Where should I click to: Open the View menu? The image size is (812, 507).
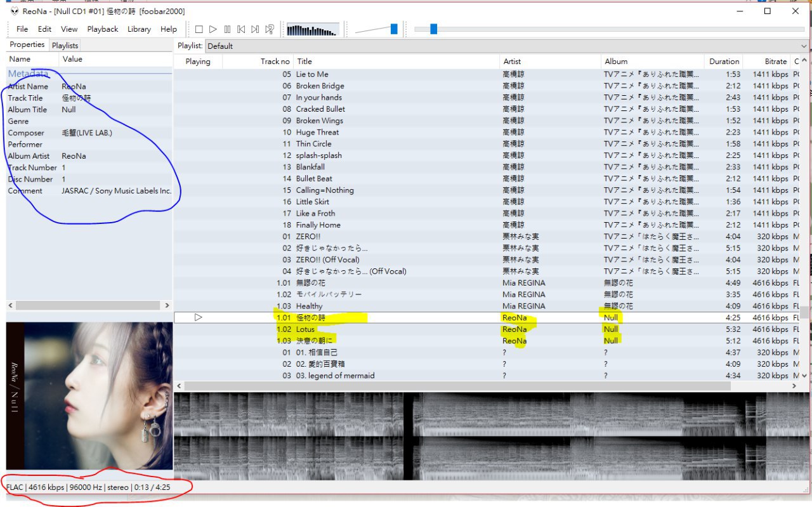point(69,29)
